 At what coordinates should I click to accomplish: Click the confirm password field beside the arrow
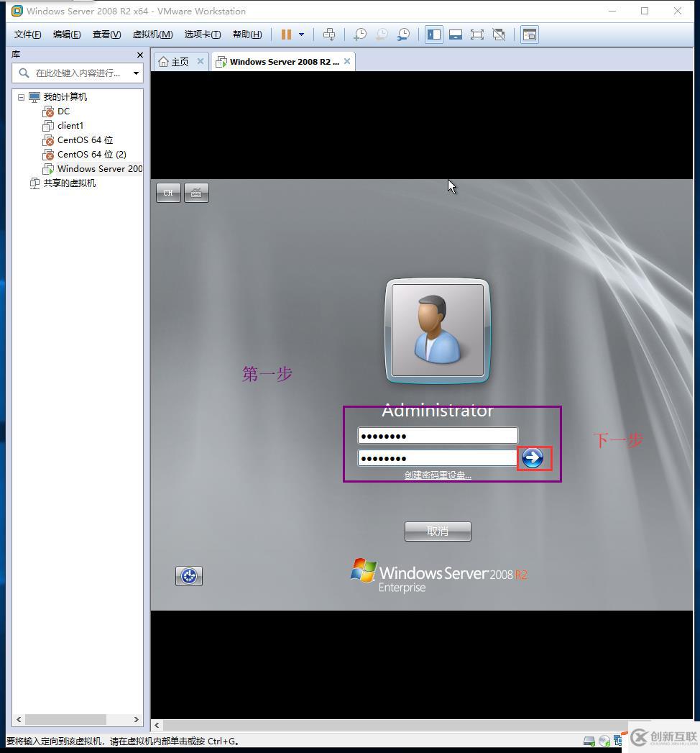437,457
